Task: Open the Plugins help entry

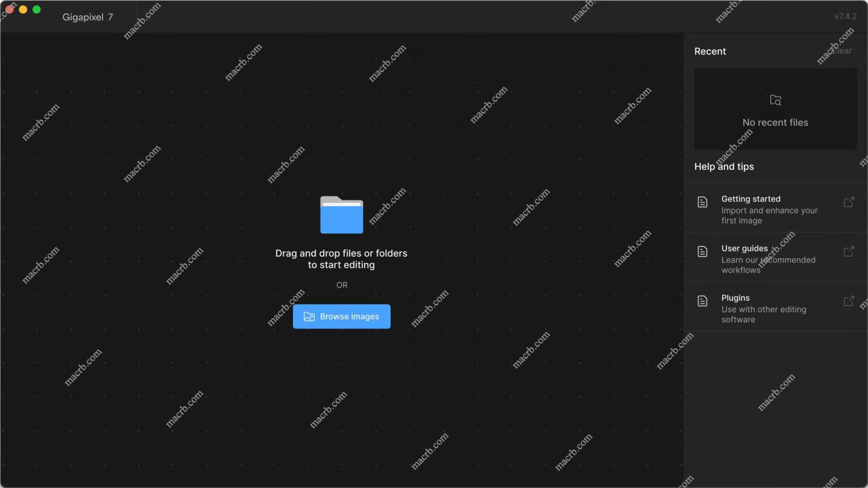Action: coord(776,307)
